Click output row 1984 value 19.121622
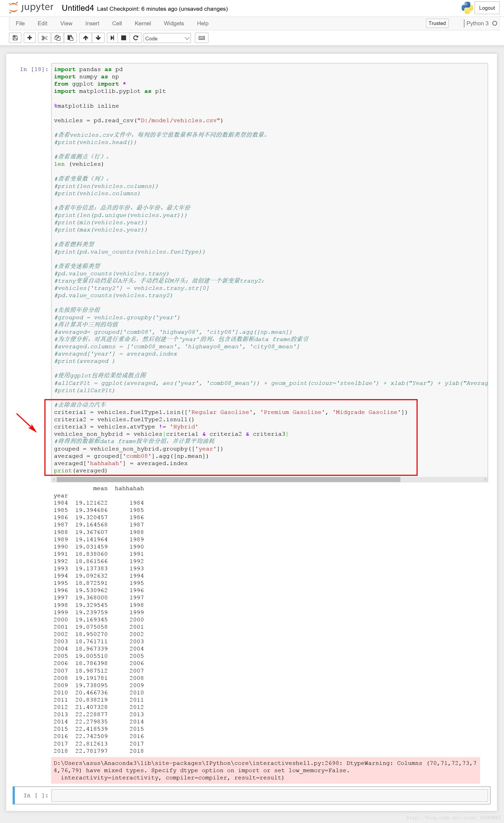 click(91, 503)
